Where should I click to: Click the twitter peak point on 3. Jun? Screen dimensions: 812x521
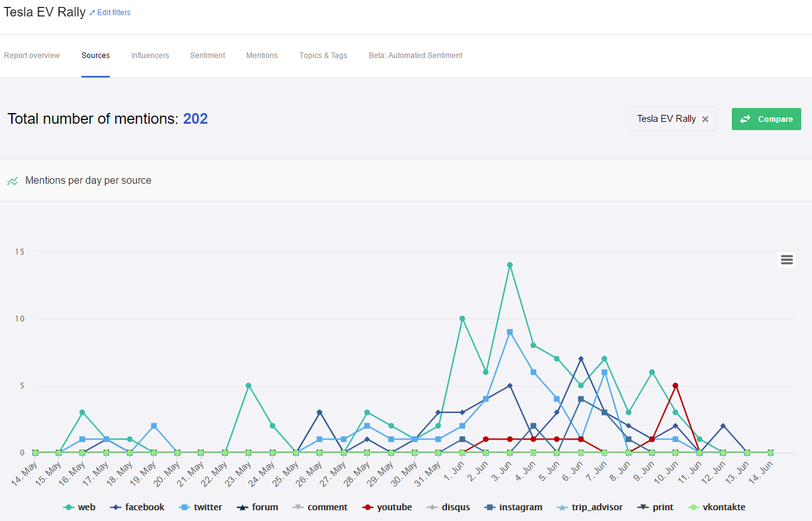tap(510, 332)
